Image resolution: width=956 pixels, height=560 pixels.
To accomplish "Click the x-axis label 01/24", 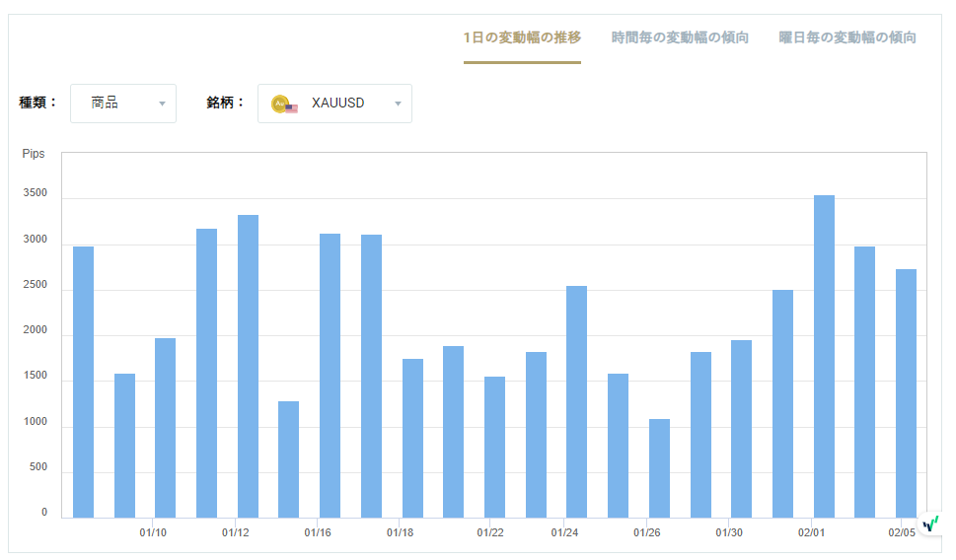I will click(564, 533).
